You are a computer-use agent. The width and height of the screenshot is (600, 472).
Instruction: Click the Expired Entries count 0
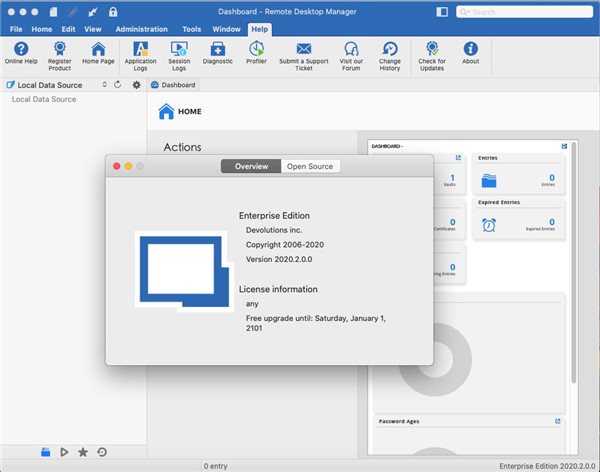click(552, 222)
